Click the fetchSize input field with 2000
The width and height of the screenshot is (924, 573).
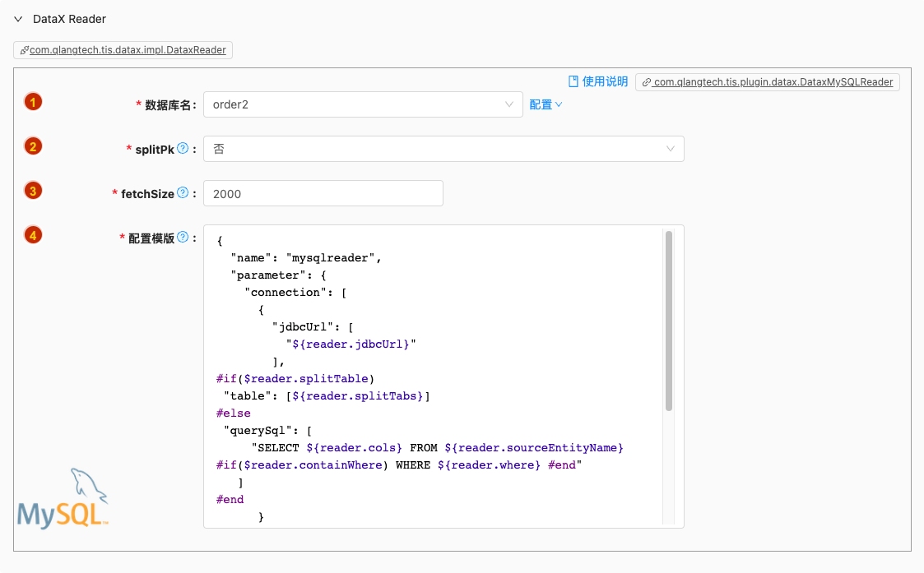[x=323, y=193]
